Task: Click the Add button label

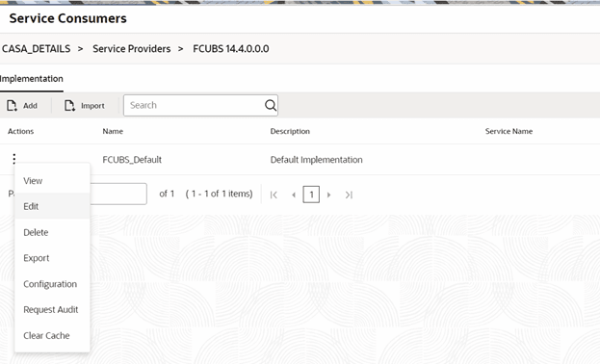Action: (30, 106)
